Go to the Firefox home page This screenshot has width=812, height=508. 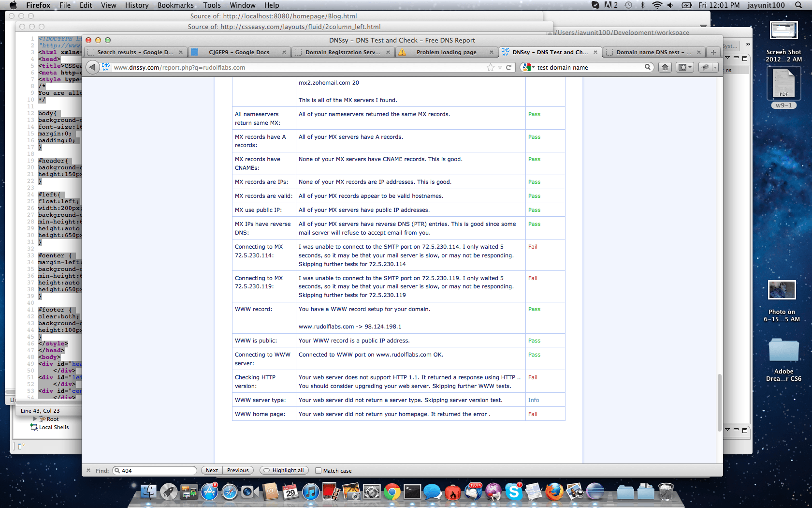point(665,67)
